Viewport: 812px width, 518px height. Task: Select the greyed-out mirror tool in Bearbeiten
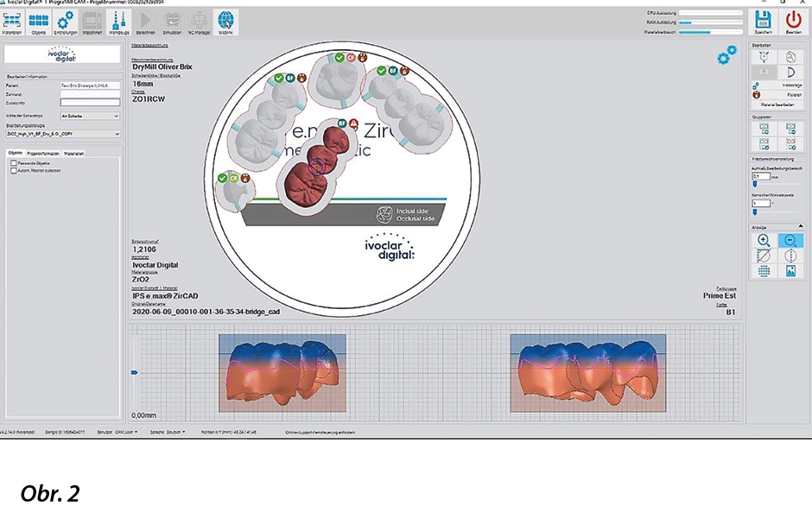[764, 72]
